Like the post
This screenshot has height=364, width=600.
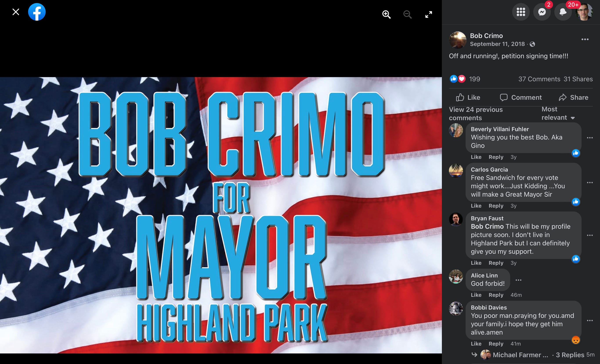point(468,98)
